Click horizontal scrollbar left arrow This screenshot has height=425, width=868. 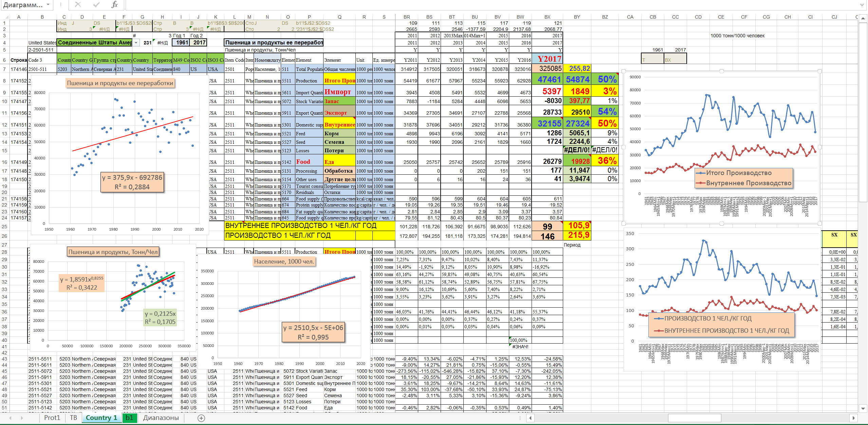pos(530,418)
